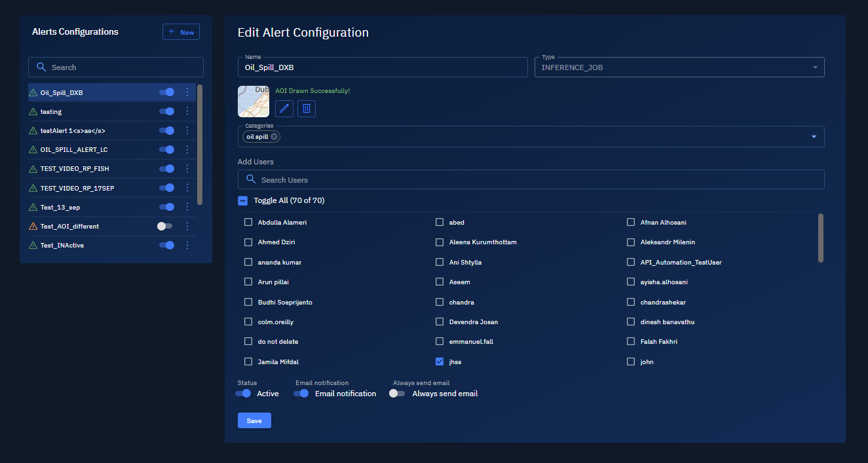
Task: Open three-dot menu for Test_AOI_different
Action: (x=187, y=226)
